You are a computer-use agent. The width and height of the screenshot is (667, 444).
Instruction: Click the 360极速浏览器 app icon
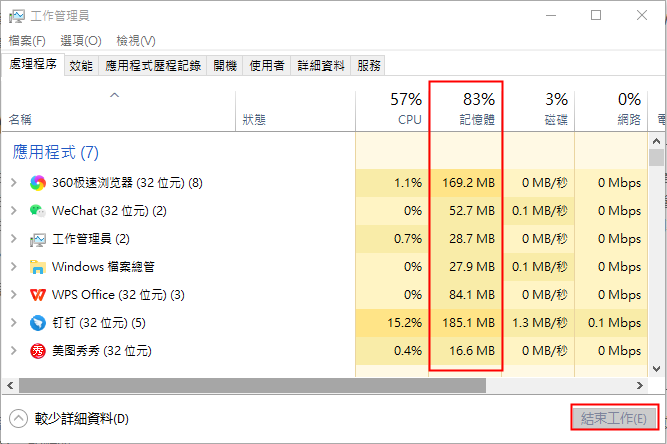(x=38, y=183)
